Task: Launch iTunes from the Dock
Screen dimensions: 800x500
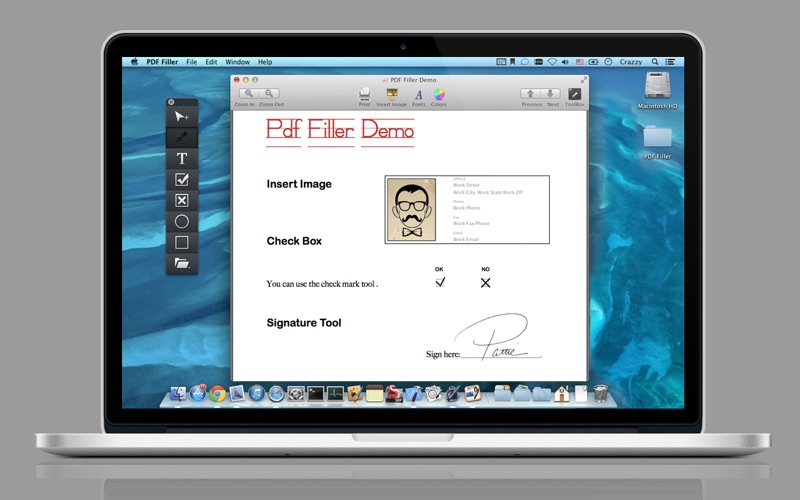Action: click(257, 393)
